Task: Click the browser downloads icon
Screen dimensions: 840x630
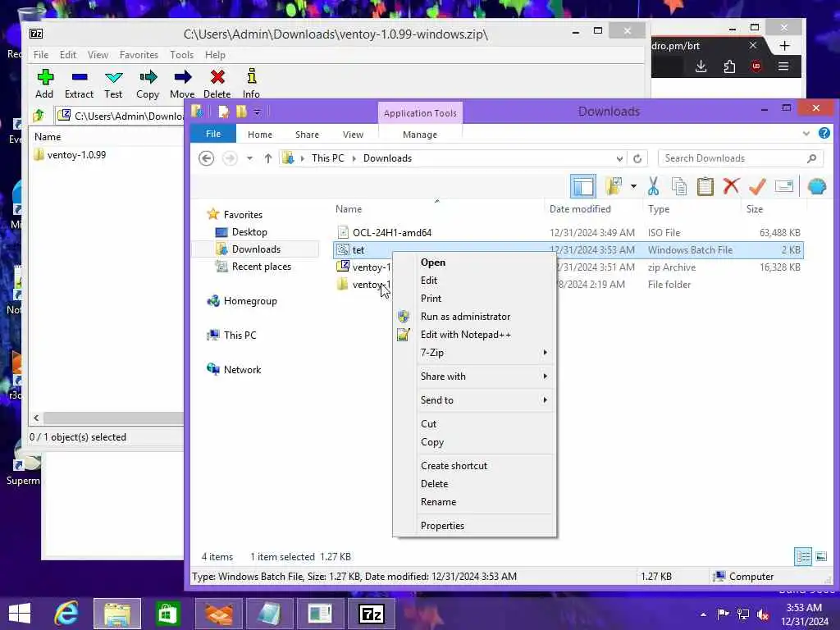Action: (701, 66)
